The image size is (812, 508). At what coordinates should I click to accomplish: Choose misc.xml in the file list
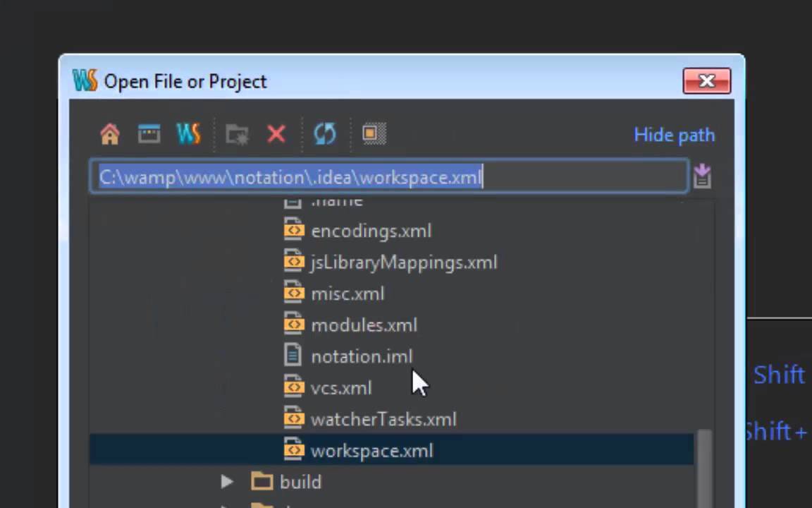(347, 294)
